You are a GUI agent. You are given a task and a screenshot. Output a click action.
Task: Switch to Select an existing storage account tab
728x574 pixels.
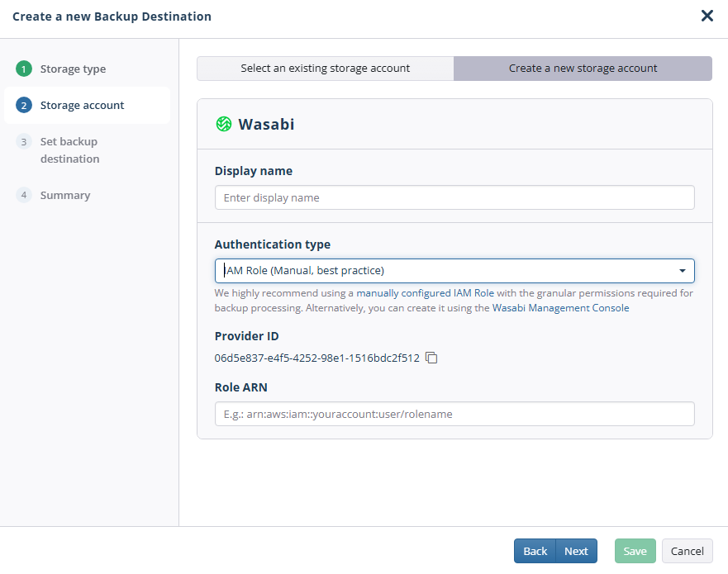coord(325,69)
